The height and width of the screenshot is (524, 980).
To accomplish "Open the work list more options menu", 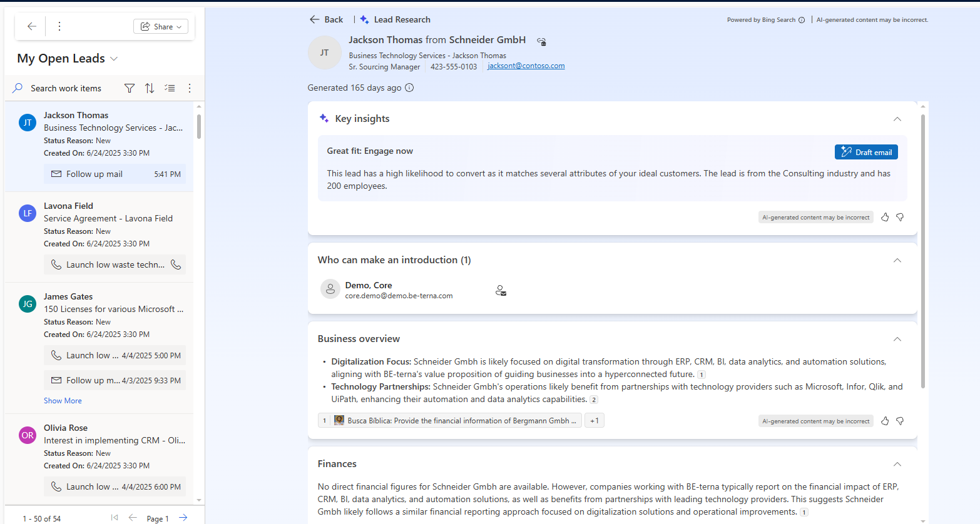I will [x=190, y=88].
